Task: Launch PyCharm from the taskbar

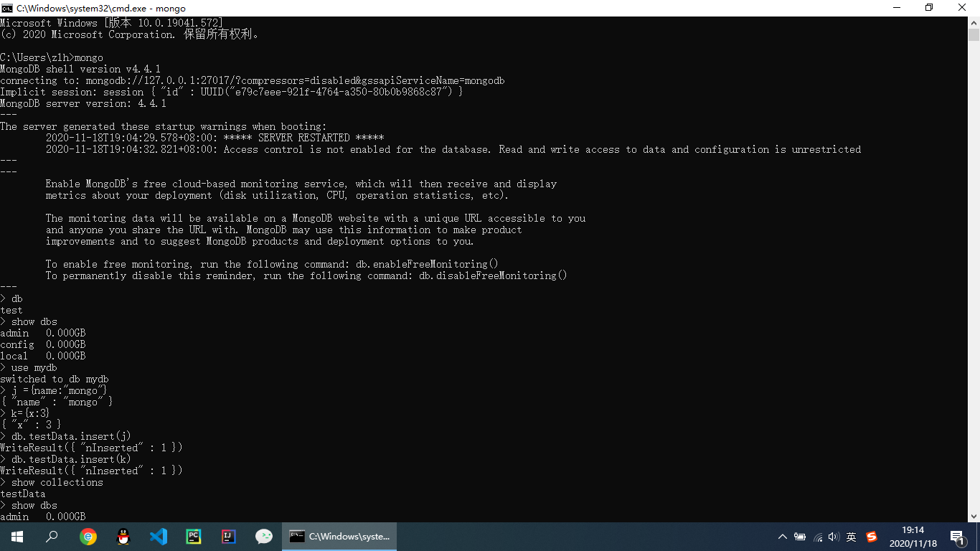Action: pos(194,537)
